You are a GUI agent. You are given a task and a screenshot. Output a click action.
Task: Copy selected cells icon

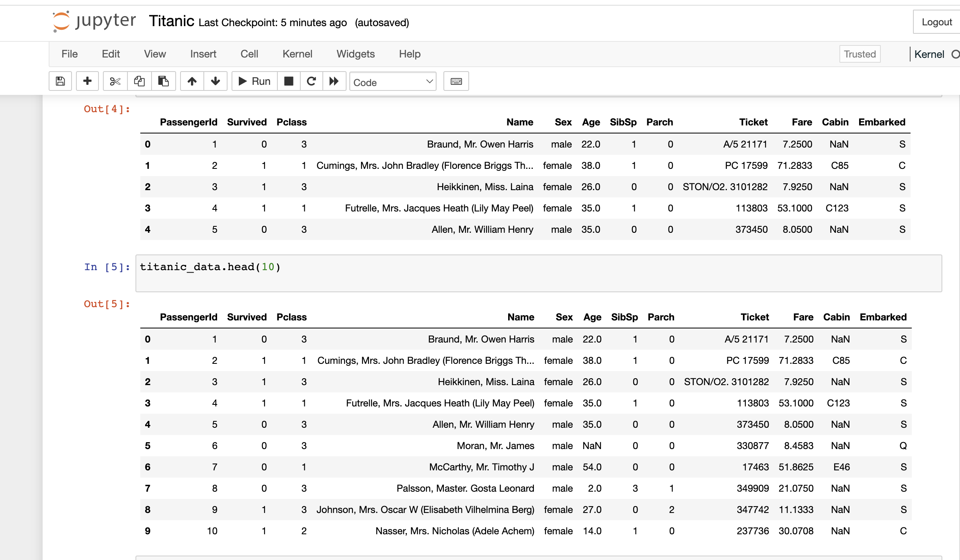click(x=139, y=81)
